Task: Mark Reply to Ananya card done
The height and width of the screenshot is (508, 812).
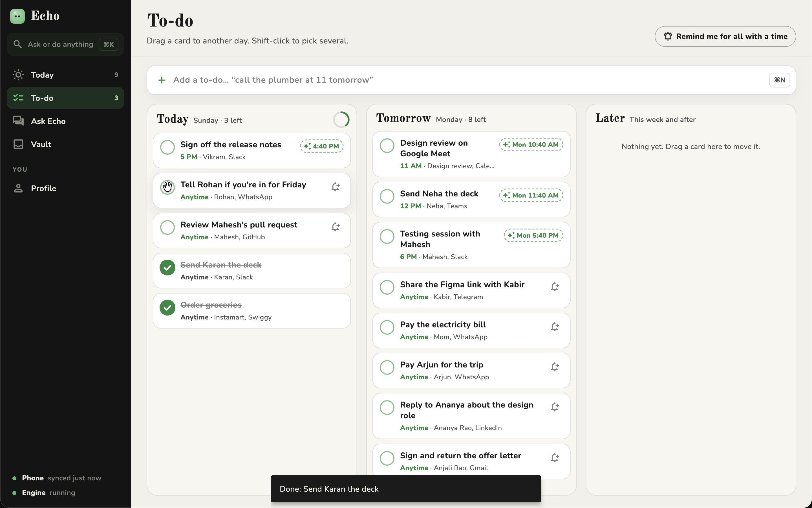Action: pyautogui.click(x=387, y=408)
